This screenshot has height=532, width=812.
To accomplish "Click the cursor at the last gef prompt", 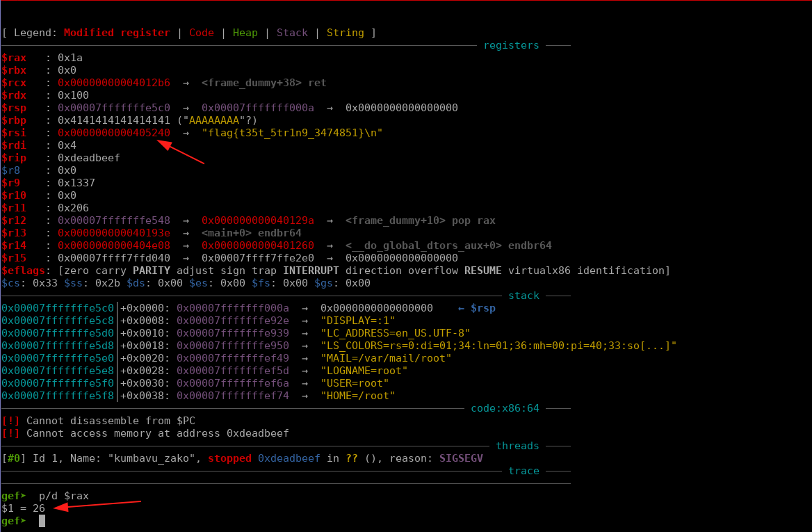I will [42, 521].
